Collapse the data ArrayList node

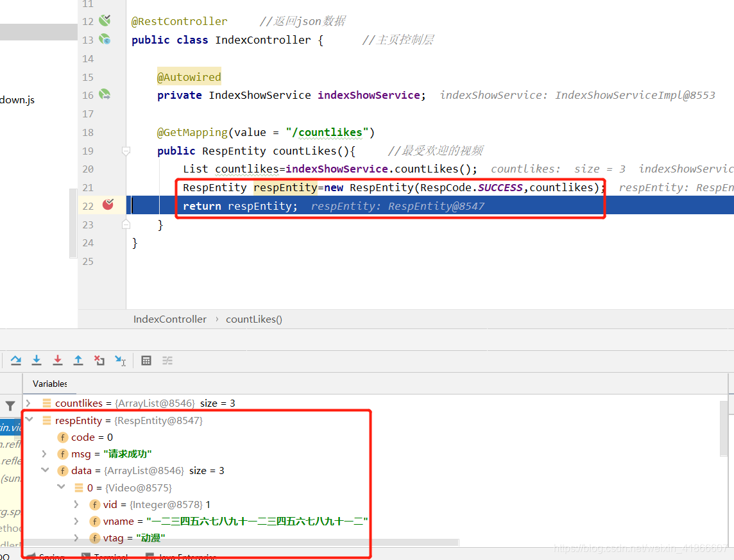pos(46,470)
